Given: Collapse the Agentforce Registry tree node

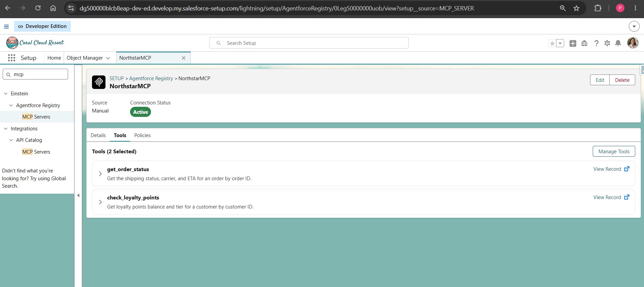Looking at the screenshot, I should [11, 105].
